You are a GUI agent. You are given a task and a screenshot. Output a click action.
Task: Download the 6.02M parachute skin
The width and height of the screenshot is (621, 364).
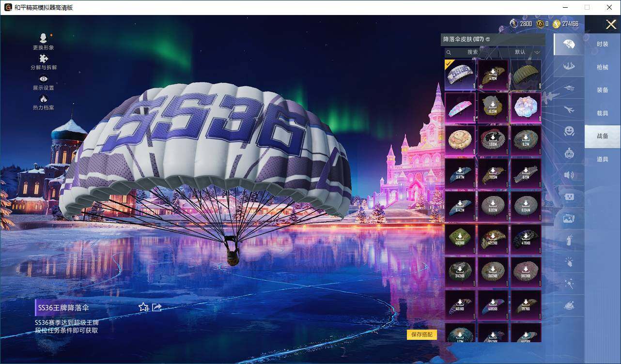point(493,207)
